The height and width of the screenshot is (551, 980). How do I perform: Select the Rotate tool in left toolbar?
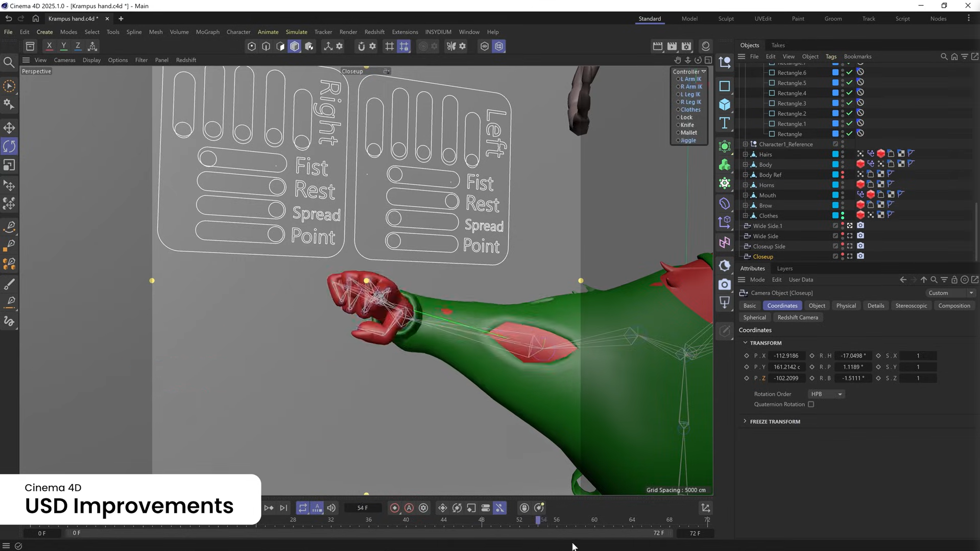point(9,147)
